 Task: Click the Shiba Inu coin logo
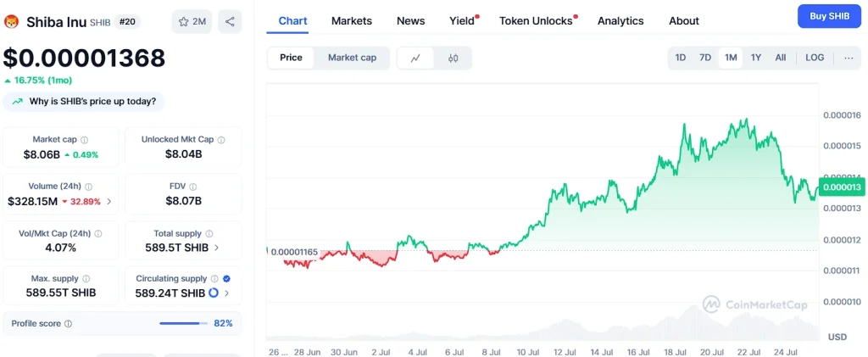click(x=11, y=22)
